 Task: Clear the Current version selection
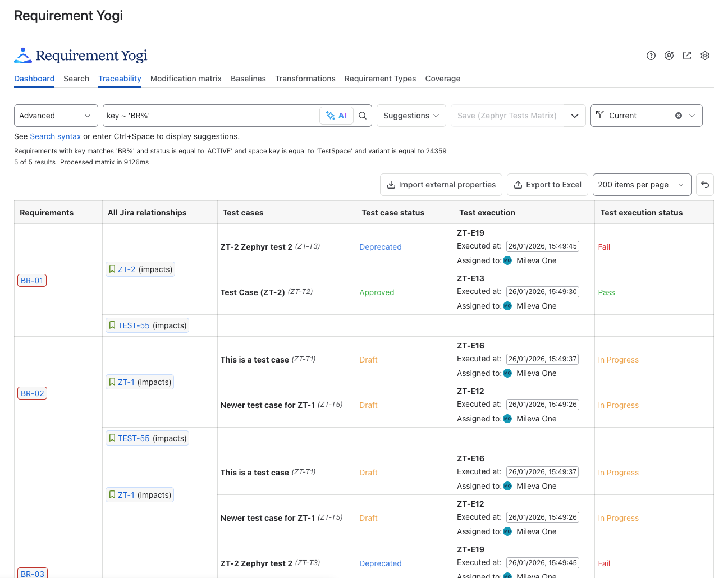pos(679,116)
